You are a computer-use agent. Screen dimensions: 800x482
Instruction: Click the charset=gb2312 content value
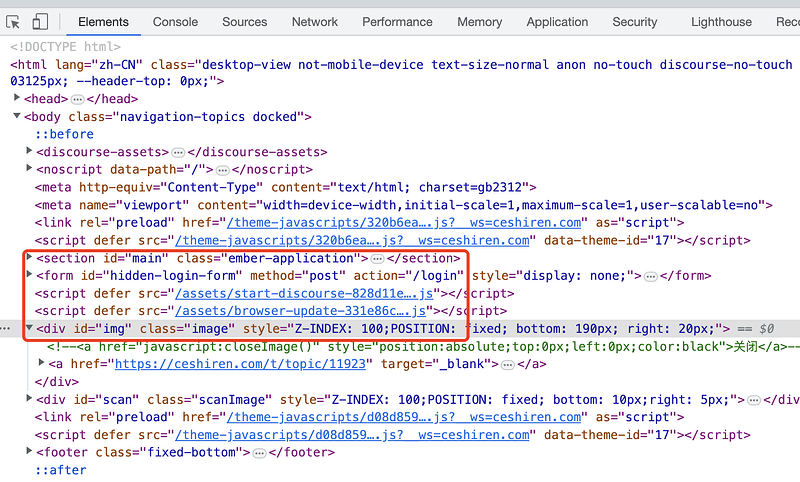470,187
